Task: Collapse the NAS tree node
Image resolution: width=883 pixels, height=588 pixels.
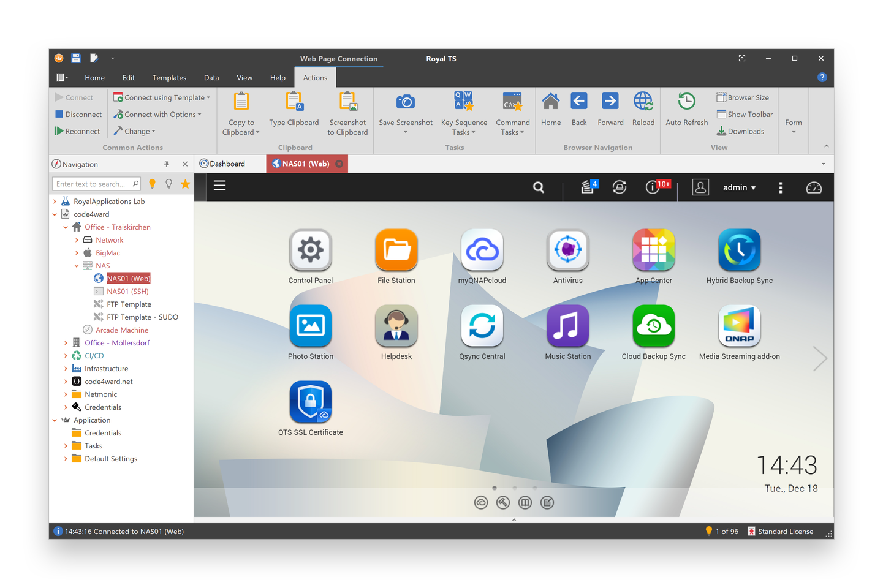Action: tap(77, 265)
